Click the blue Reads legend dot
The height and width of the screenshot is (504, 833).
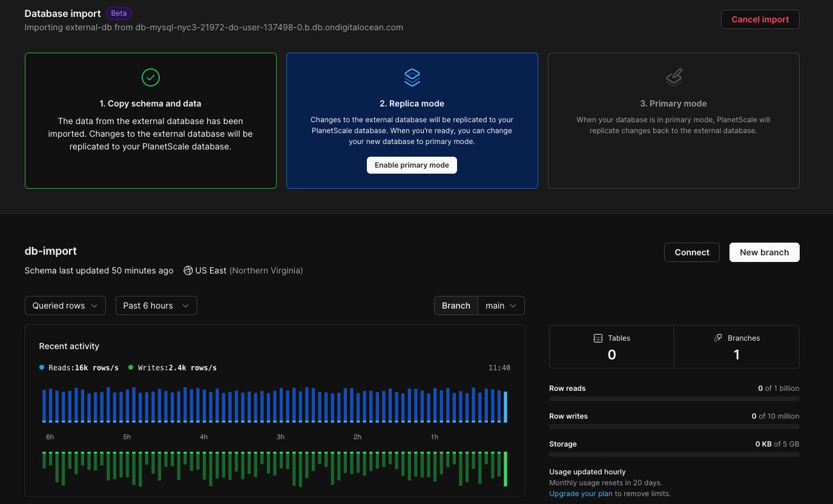(42, 368)
